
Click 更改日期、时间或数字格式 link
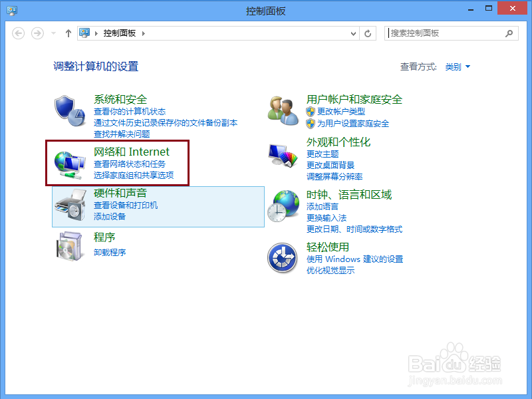click(x=354, y=229)
